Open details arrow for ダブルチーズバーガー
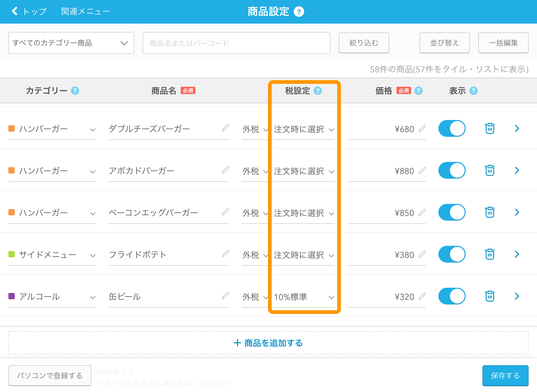 point(517,128)
